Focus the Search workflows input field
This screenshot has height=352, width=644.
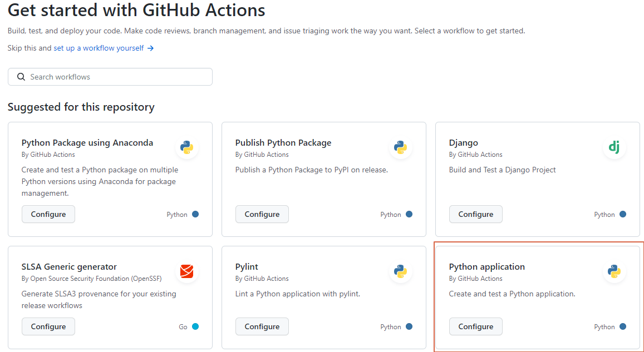coord(117,77)
